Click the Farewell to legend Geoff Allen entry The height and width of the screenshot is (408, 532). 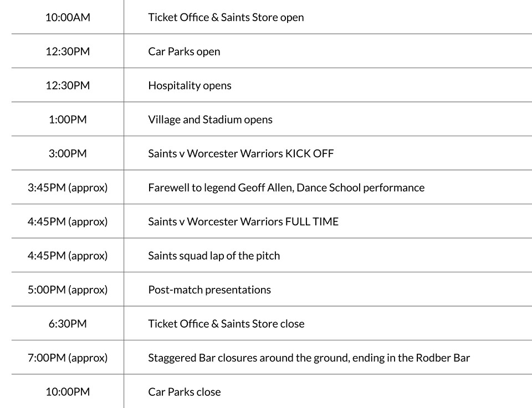click(286, 188)
